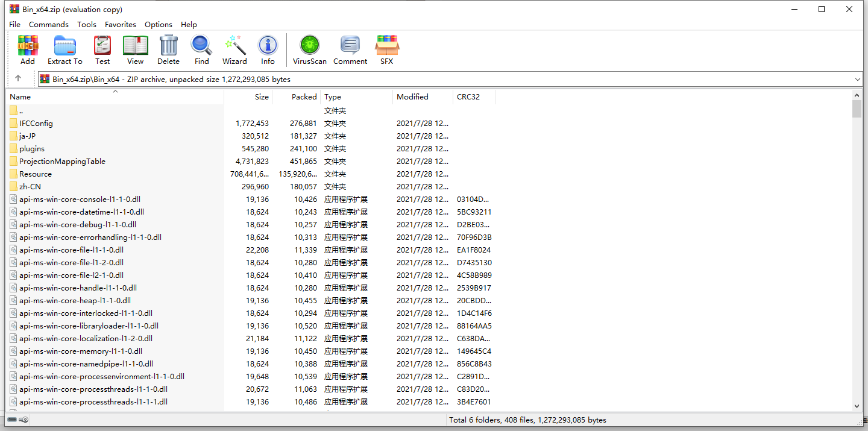This screenshot has height=431, width=868.
Task: Run the Test archive tool
Action: (102, 49)
